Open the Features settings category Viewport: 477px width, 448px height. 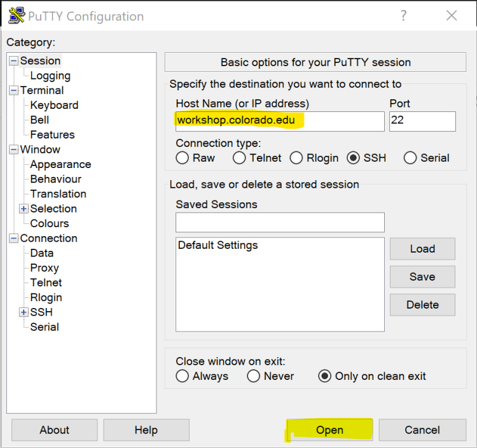coord(53,134)
